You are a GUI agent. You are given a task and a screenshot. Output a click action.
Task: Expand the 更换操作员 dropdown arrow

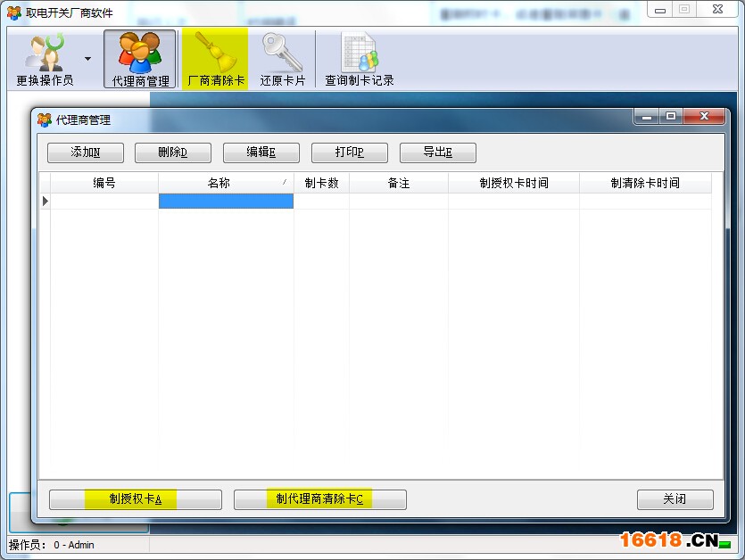coord(87,59)
